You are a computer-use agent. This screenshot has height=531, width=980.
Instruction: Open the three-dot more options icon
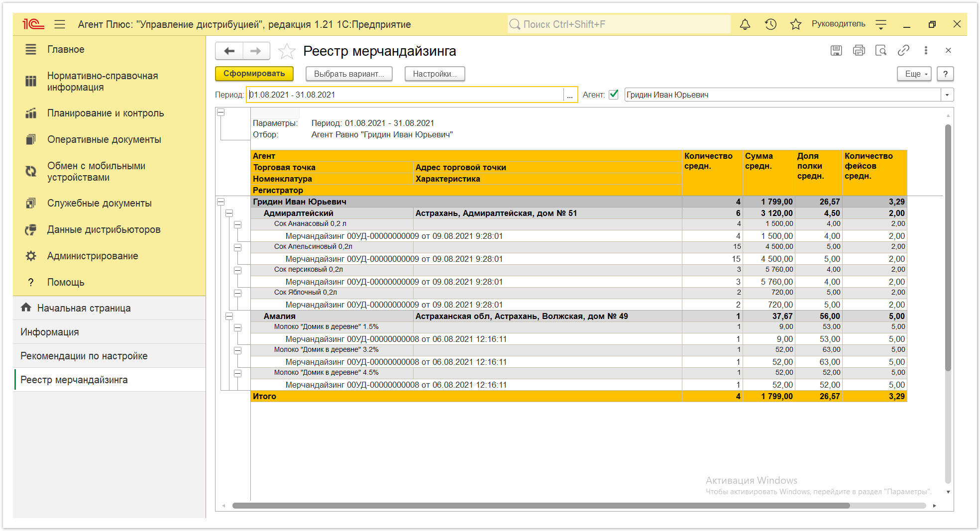(926, 50)
